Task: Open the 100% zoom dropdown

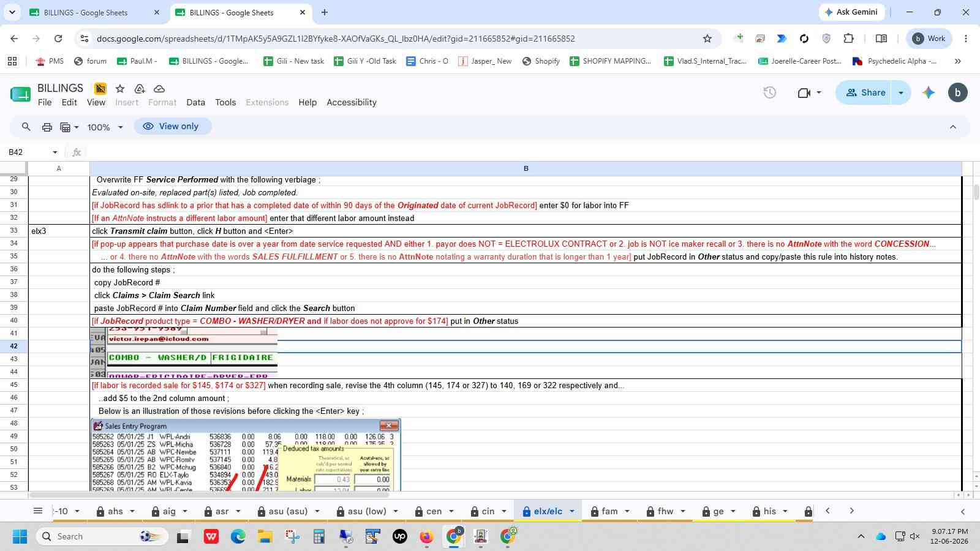Action: tap(105, 127)
